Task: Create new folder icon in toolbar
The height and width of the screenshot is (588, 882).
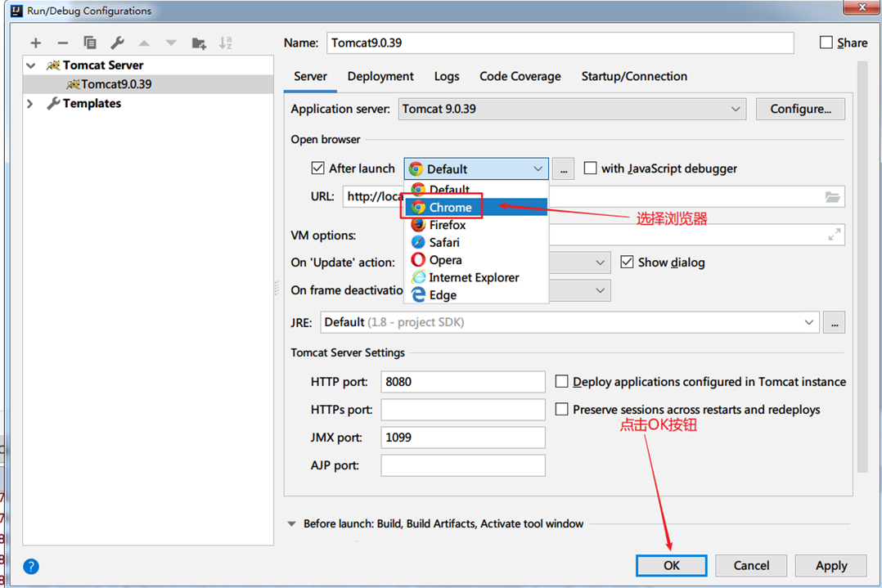Action: coord(199,43)
